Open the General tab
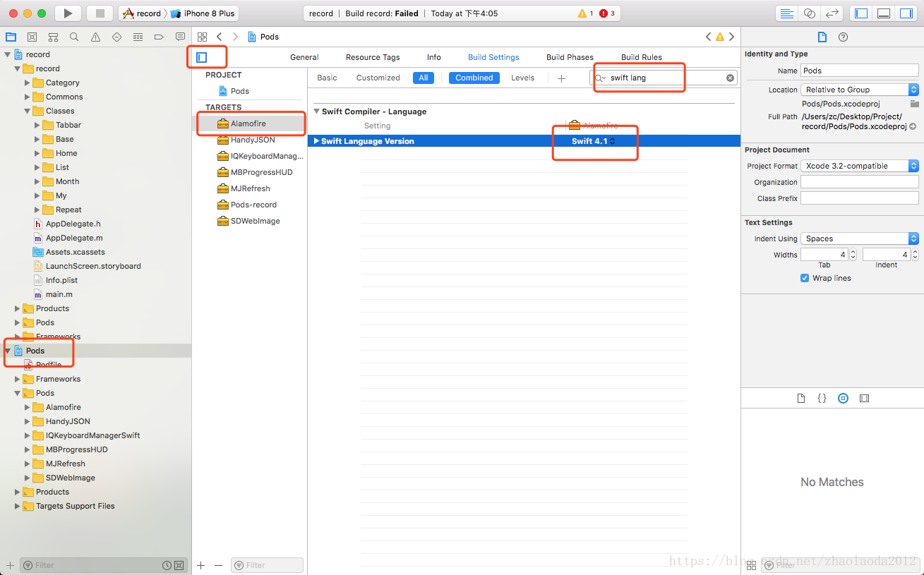Screen dimensions: 924x575 click(x=304, y=57)
